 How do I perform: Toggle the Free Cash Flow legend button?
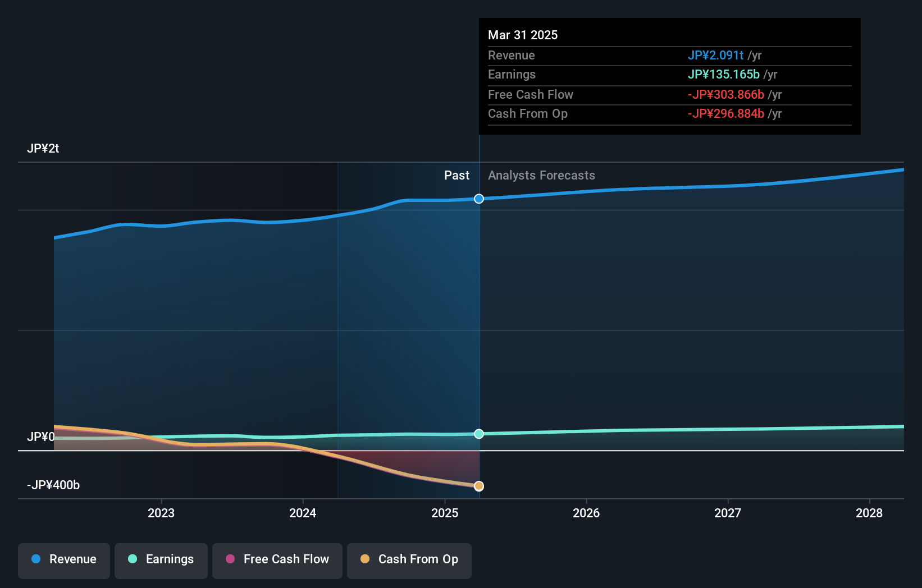[x=277, y=561]
